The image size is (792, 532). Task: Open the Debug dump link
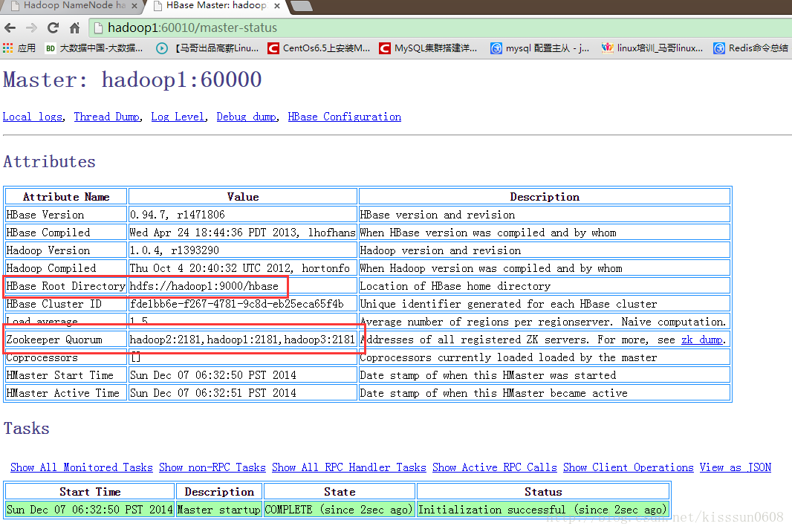coord(247,117)
